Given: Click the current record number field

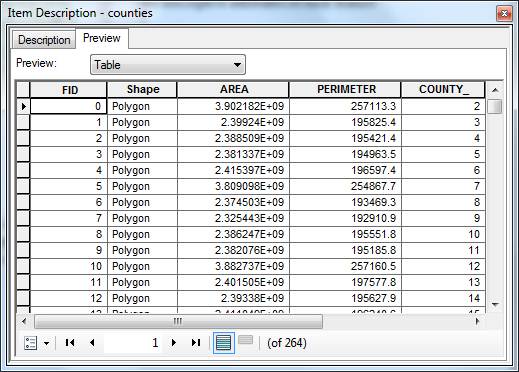Looking at the screenshot, I should pyautogui.click(x=133, y=343).
